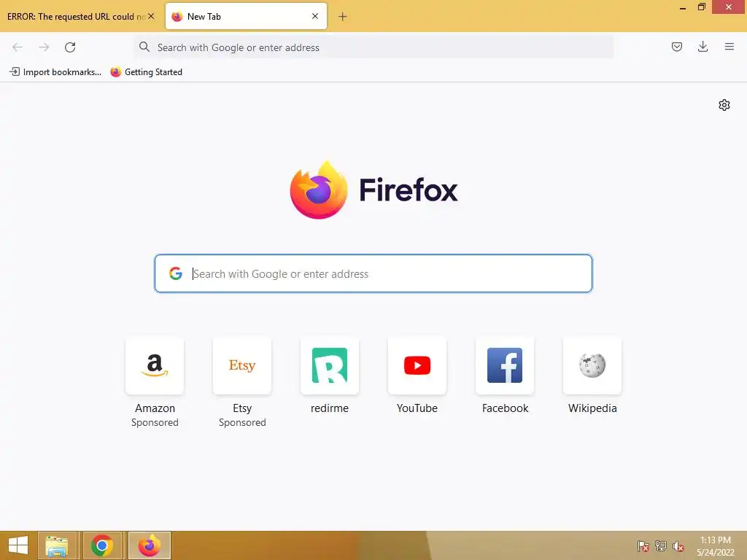Open the Windows Start button

[x=18, y=545]
